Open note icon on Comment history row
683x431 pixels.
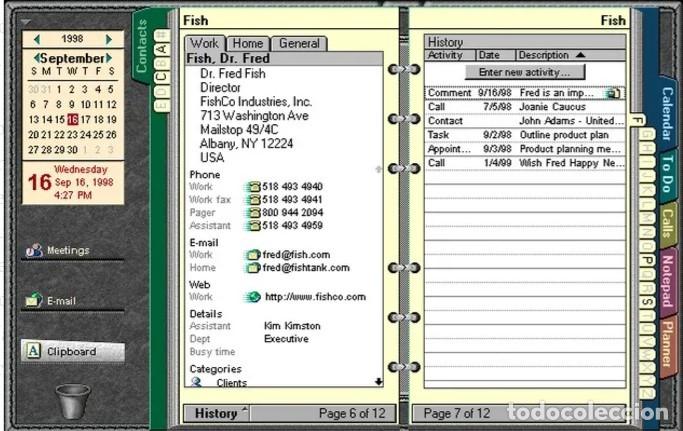613,93
